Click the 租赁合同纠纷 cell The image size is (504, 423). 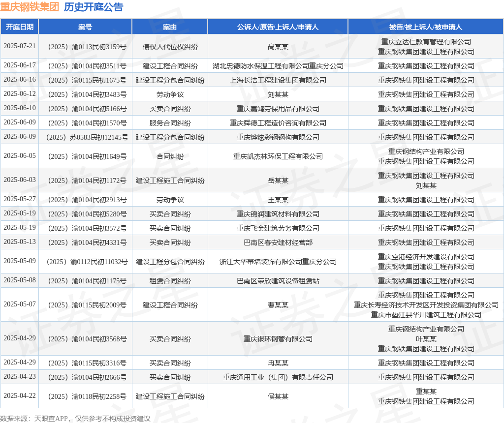pos(170,281)
